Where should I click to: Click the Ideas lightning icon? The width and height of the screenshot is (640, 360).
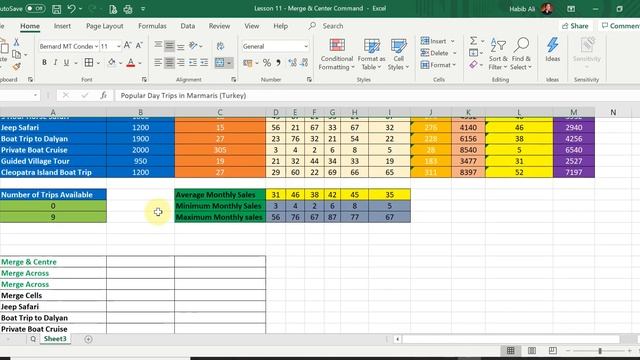pos(553,50)
